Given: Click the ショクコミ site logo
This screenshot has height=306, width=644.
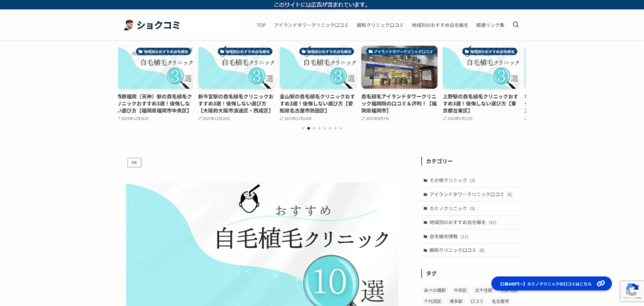Looking at the screenshot, I should click(x=152, y=25).
